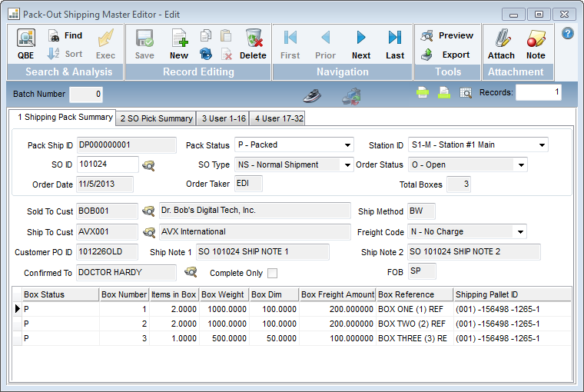Click the computer sync icon in batch bar
Viewport: 584px width, 392px height.
pyautogui.click(x=351, y=96)
